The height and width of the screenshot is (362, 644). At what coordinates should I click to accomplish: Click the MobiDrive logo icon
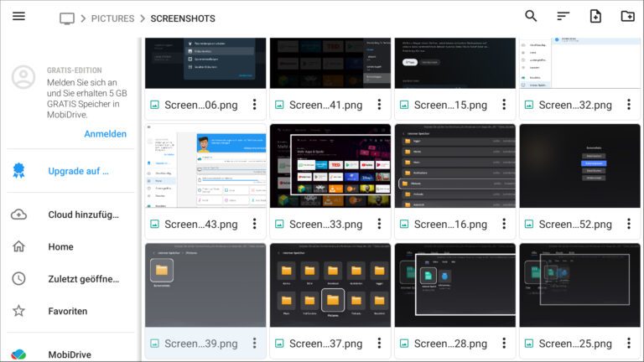coord(18,354)
